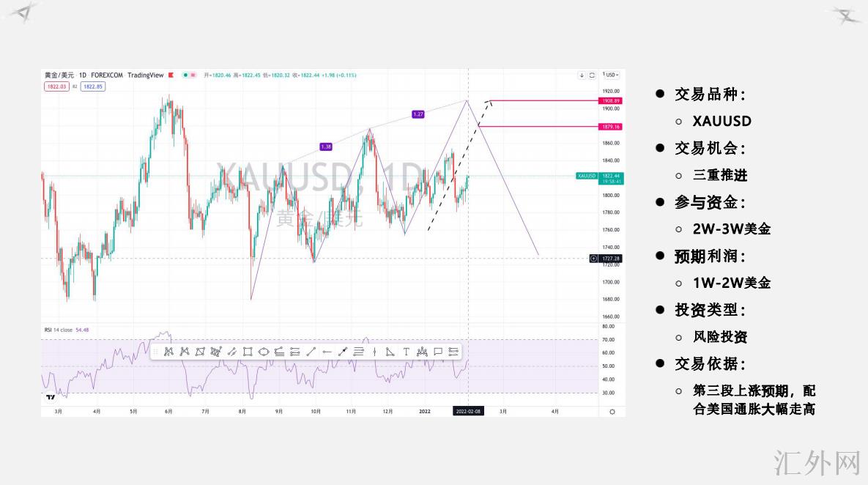Open the USD currency dropdown

tap(611, 75)
